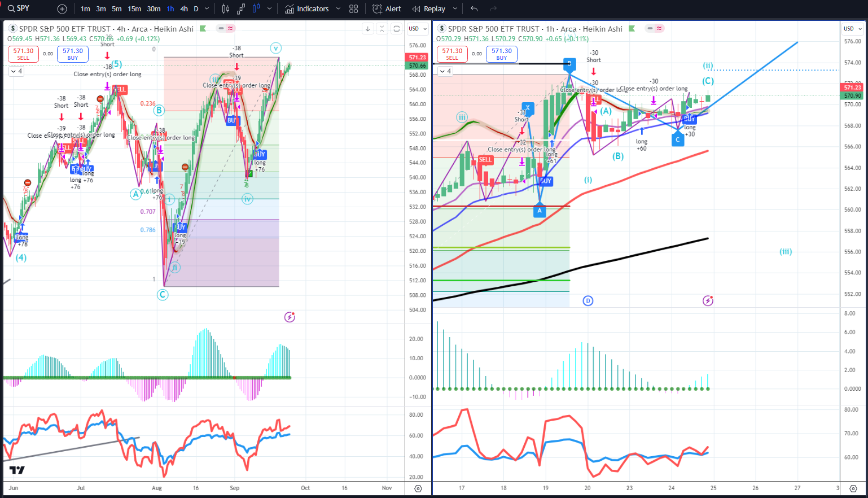Open chart settings gear below 1h price scale
Viewport: 868px width, 498px height.
tap(854, 488)
